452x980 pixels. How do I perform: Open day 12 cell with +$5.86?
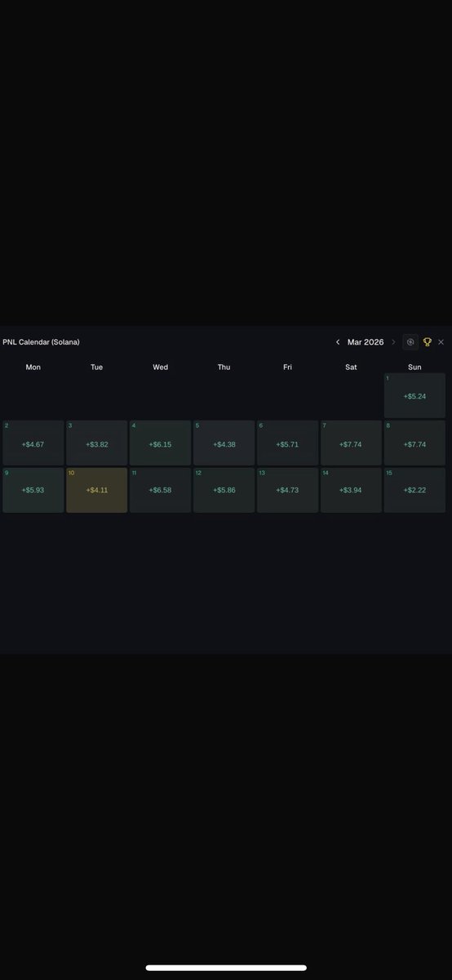point(224,490)
